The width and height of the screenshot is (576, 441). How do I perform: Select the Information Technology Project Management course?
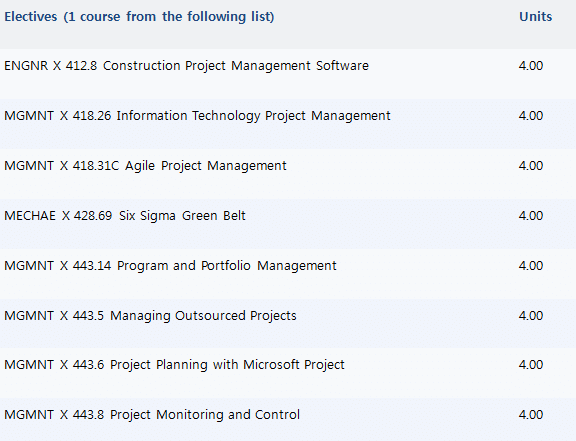197,116
